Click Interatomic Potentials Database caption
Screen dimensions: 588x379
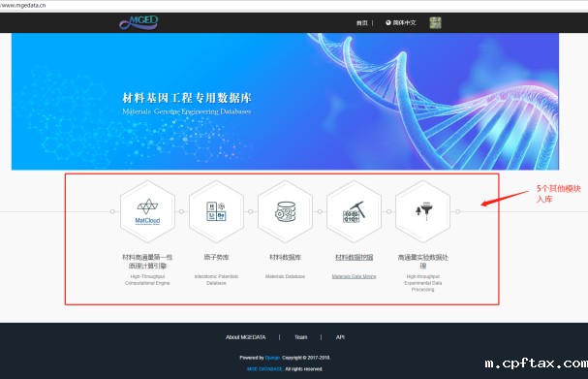216,279
